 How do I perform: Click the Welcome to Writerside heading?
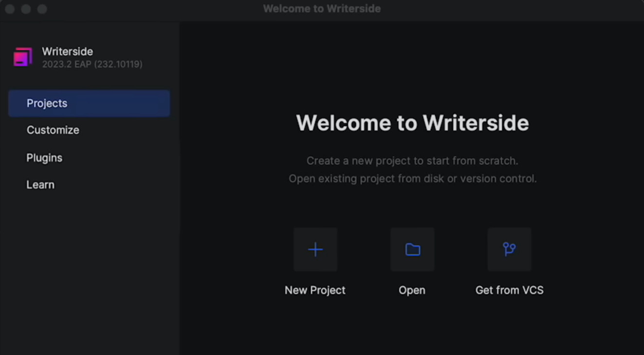[413, 123]
